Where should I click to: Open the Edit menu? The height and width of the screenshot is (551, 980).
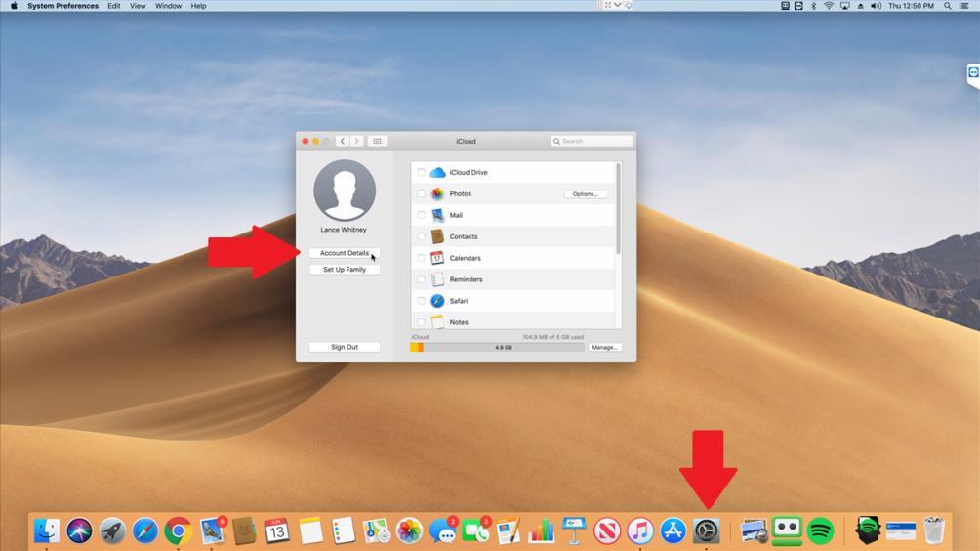114,6
